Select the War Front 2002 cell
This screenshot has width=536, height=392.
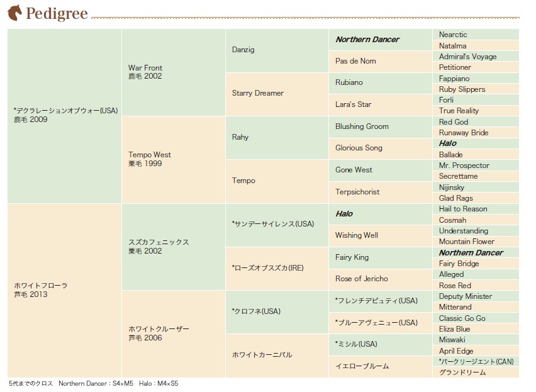173,72
